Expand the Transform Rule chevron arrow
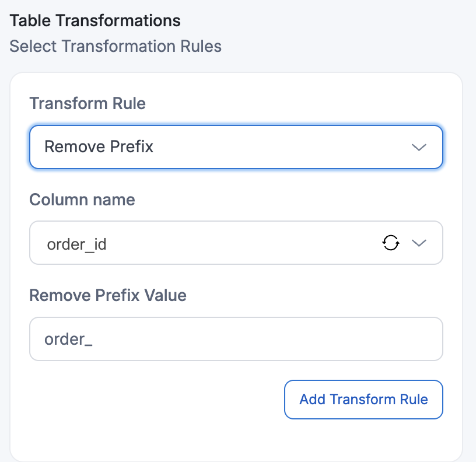476x462 pixels. [419, 147]
